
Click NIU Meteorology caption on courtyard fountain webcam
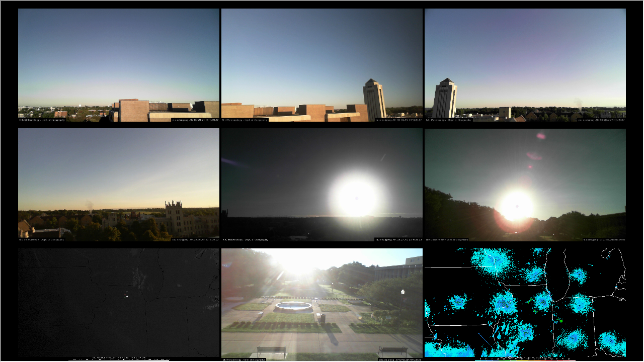coord(244,359)
